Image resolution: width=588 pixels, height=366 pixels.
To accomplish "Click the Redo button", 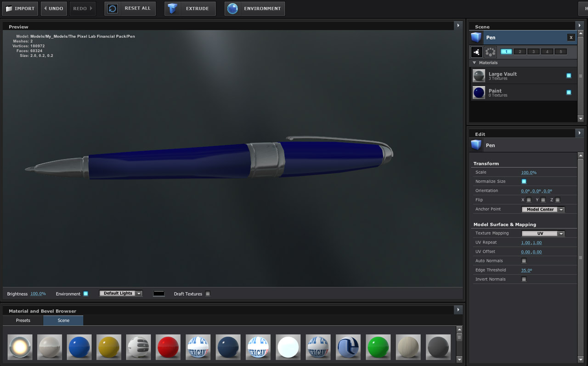I will (83, 8).
